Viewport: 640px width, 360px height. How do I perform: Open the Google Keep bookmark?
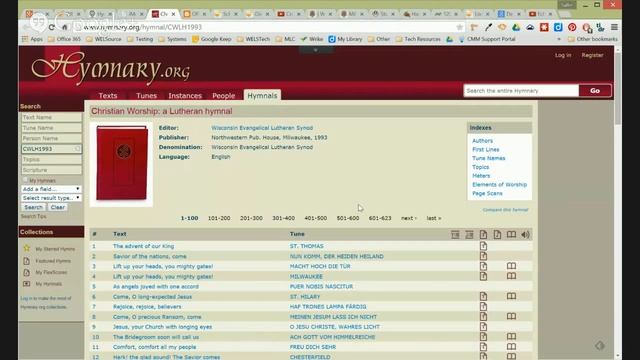(x=212, y=39)
